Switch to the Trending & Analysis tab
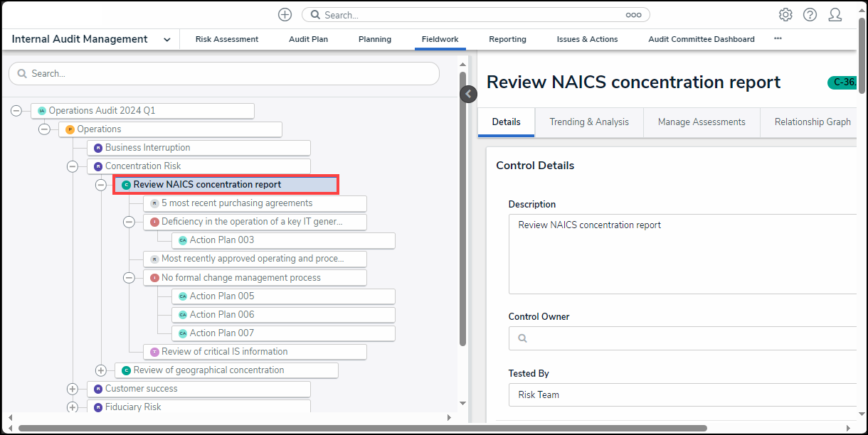The width and height of the screenshot is (868, 435). pyautogui.click(x=588, y=122)
